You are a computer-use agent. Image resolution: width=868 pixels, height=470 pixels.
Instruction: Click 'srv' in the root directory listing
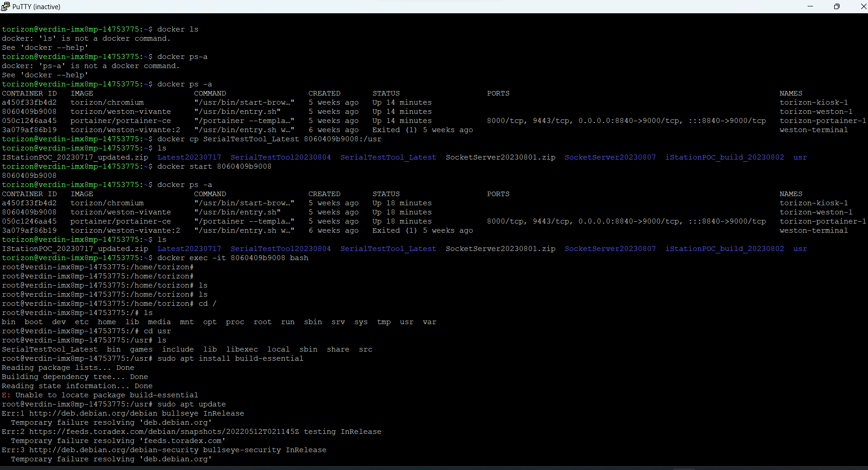click(x=338, y=322)
